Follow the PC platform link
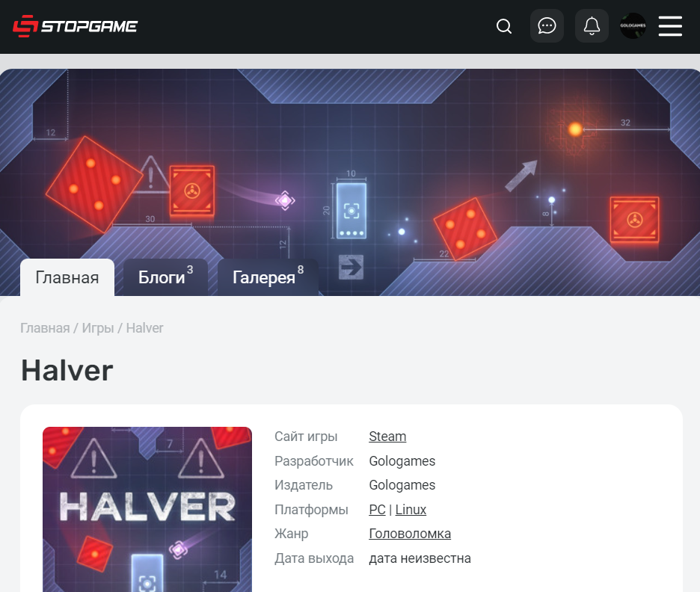700x592 pixels. pyautogui.click(x=377, y=510)
